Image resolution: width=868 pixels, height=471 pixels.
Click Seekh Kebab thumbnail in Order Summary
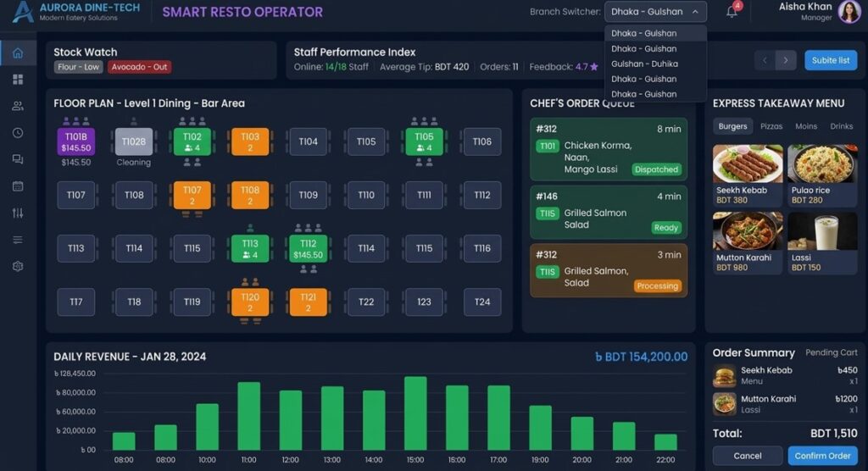point(724,376)
